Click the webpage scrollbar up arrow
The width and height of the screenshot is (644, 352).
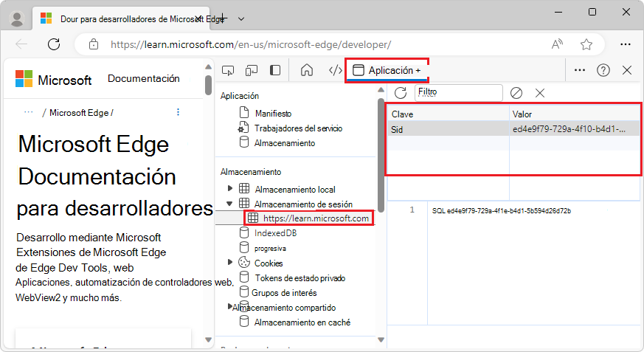(208, 67)
